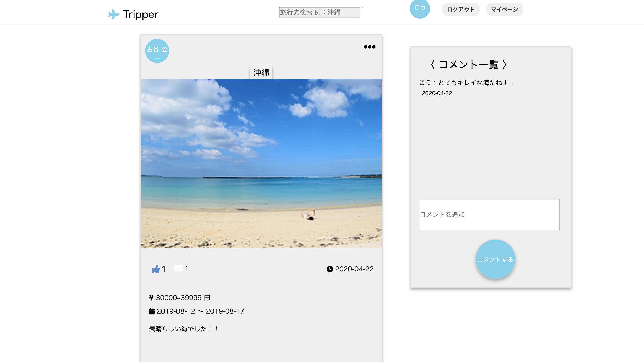Open the three-dots post options menu
The image size is (644, 362).
[x=369, y=47]
